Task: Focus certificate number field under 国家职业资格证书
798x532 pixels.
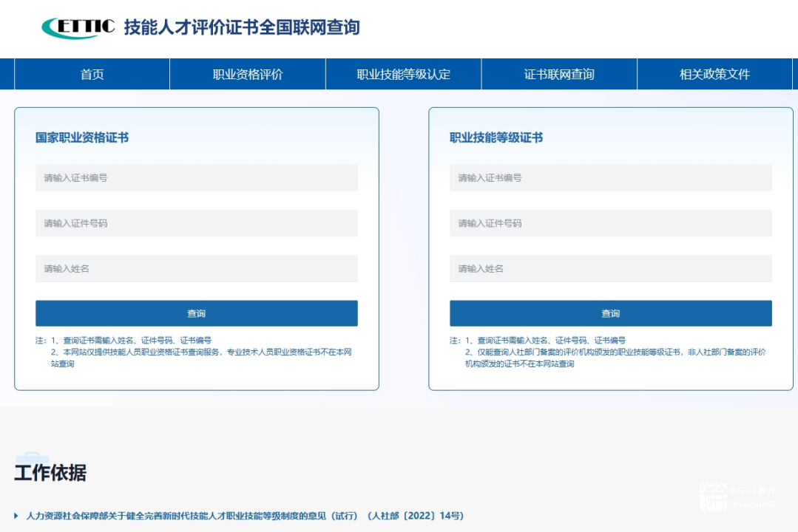Action: [196, 178]
